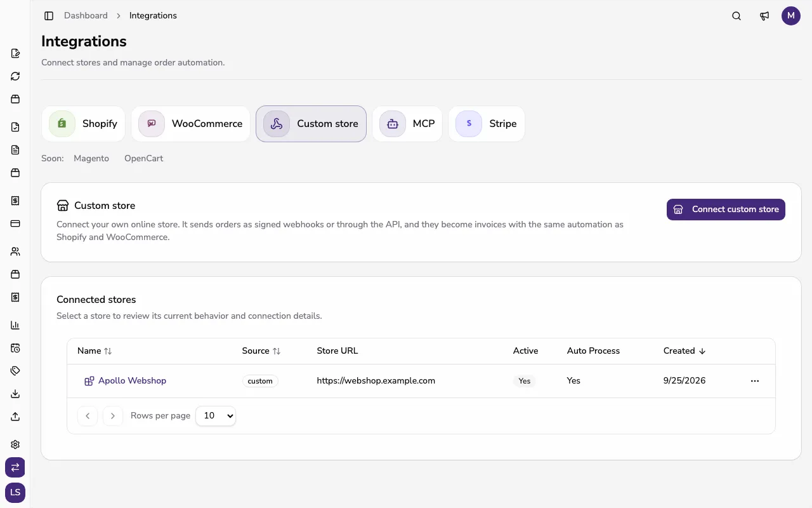Click the https://webshop.example.com URL cell
Image resolution: width=812 pixels, height=508 pixels.
pos(376,381)
